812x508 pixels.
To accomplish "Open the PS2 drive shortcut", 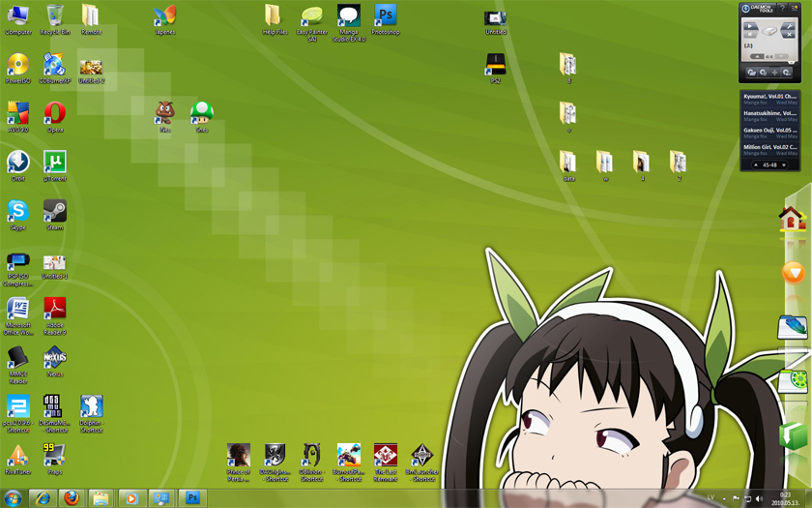I will click(496, 69).
